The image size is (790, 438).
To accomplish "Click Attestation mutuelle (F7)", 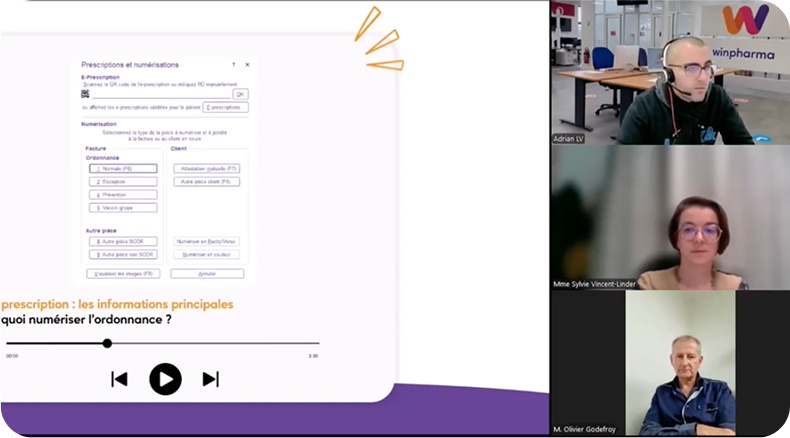I will coord(206,169).
